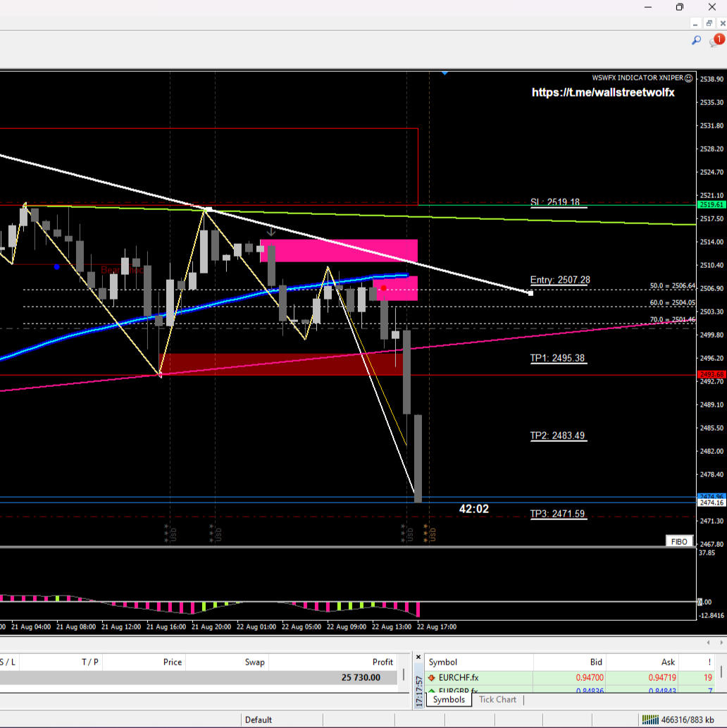Image resolution: width=727 pixels, height=728 pixels.
Task: Click the connection signal bars icon in status bar
Action: click(650, 719)
